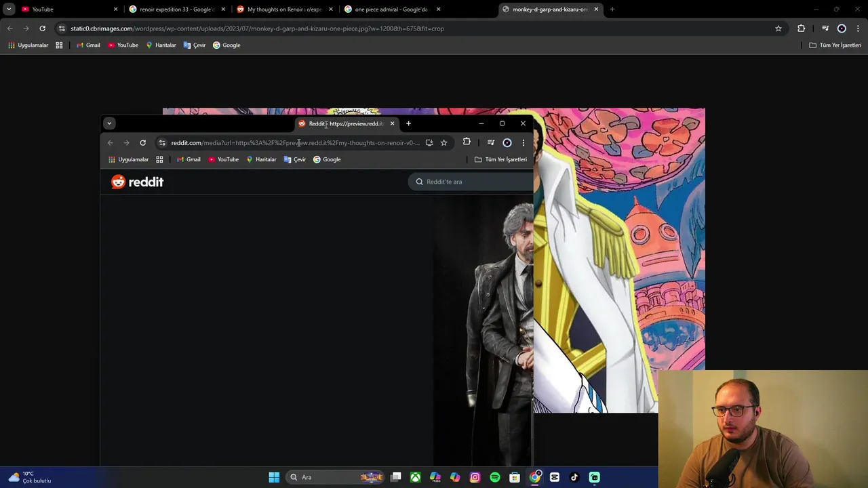Open Çevir bookmark in background window
The height and width of the screenshot is (488, 868).
[x=195, y=45]
